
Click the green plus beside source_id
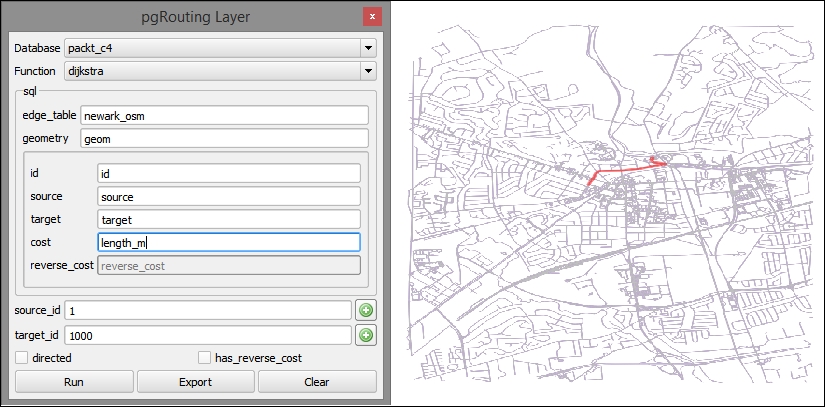(366, 310)
